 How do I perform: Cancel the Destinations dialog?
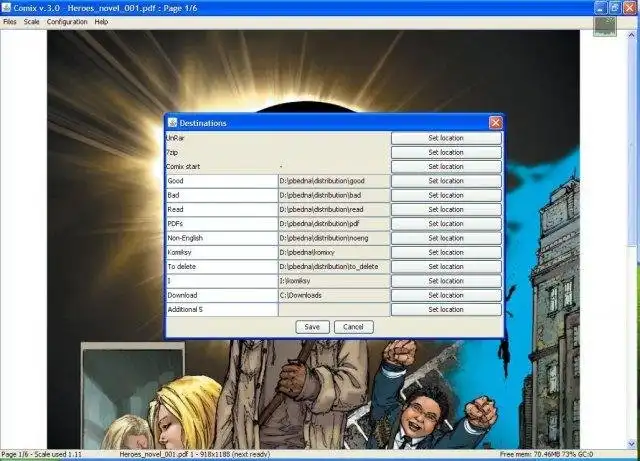click(353, 327)
